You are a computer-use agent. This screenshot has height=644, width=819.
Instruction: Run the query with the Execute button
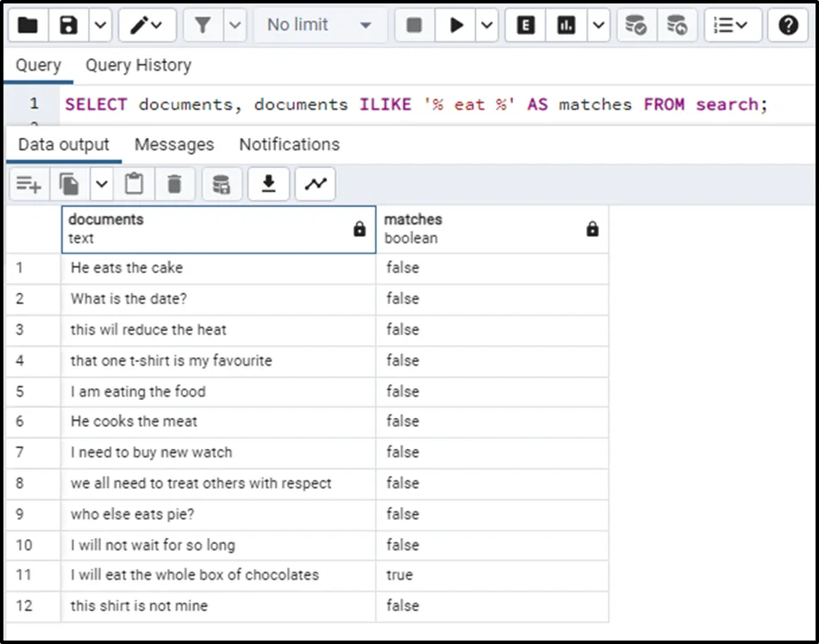point(456,26)
